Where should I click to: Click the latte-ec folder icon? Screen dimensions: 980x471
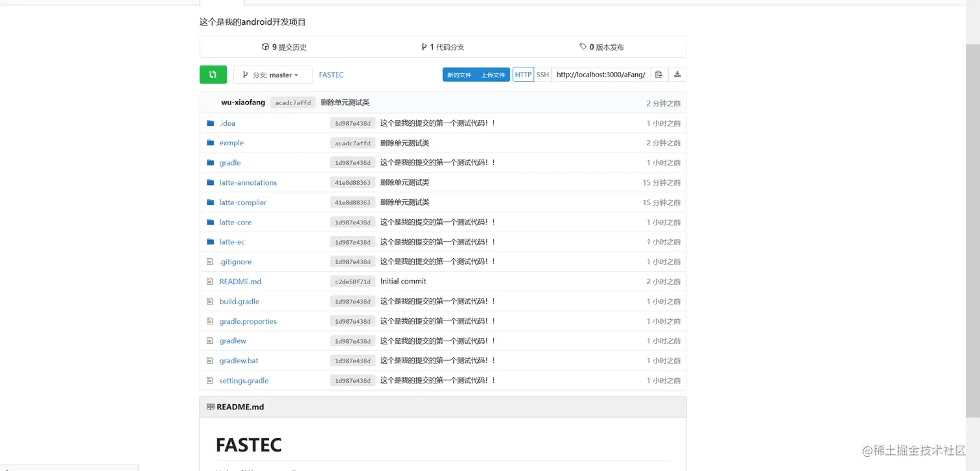[x=210, y=242]
